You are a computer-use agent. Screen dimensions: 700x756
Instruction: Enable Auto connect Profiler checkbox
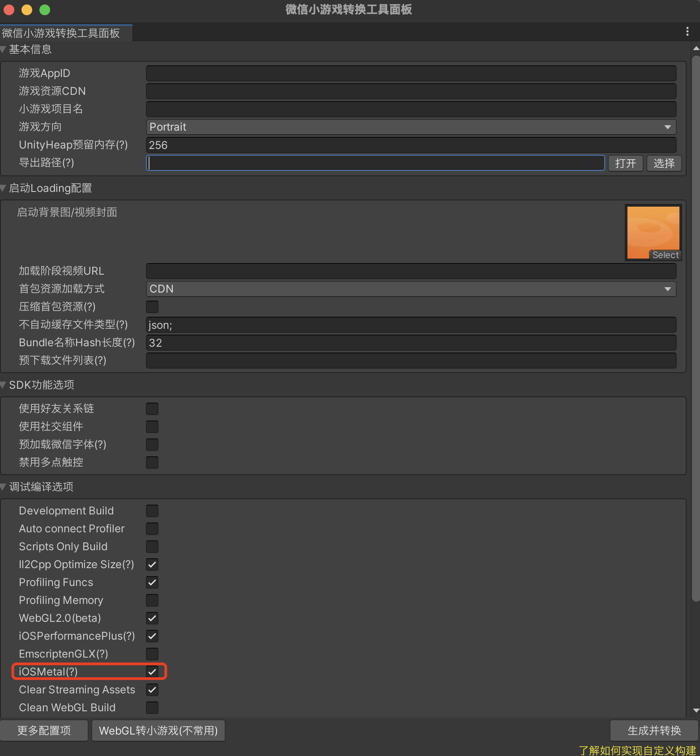[x=152, y=529]
